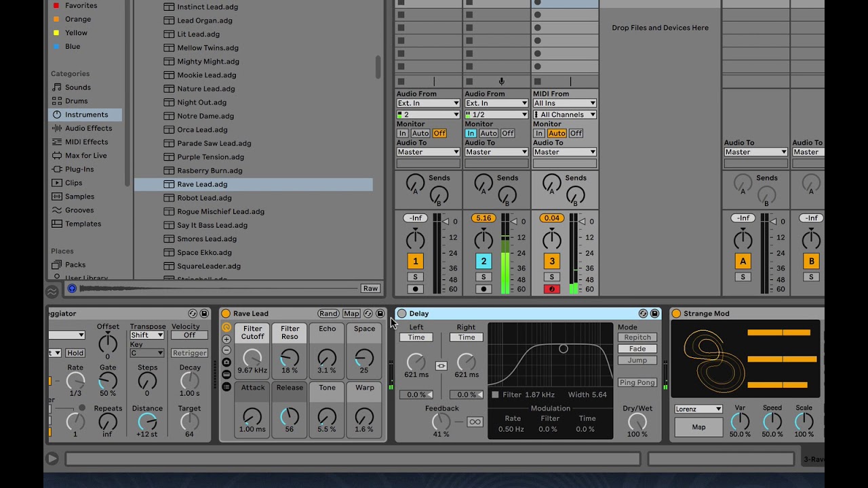This screenshot has height=488, width=868.
Task: Click the Delay stereo link icon
Action: (441, 366)
